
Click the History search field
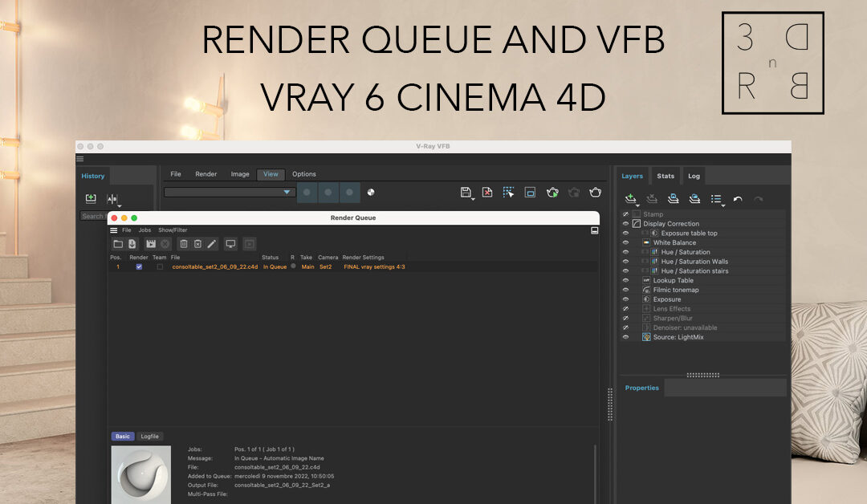click(x=93, y=216)
